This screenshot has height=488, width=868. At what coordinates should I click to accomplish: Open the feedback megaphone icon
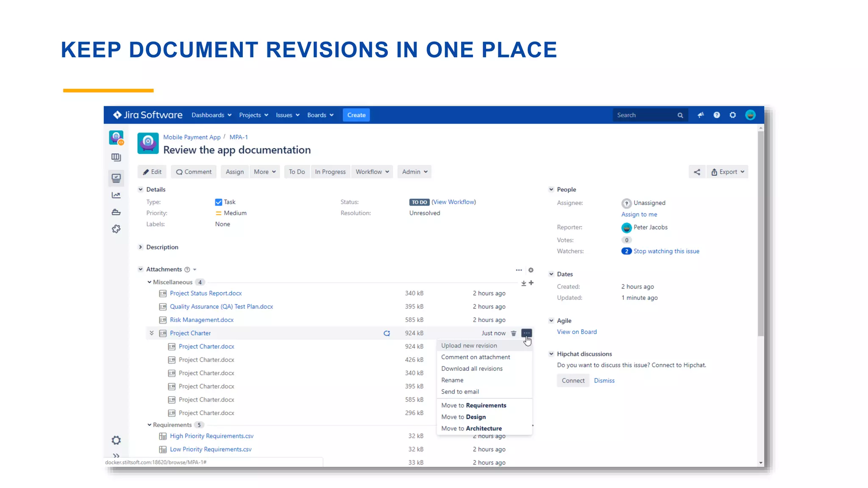click(701, 115)
